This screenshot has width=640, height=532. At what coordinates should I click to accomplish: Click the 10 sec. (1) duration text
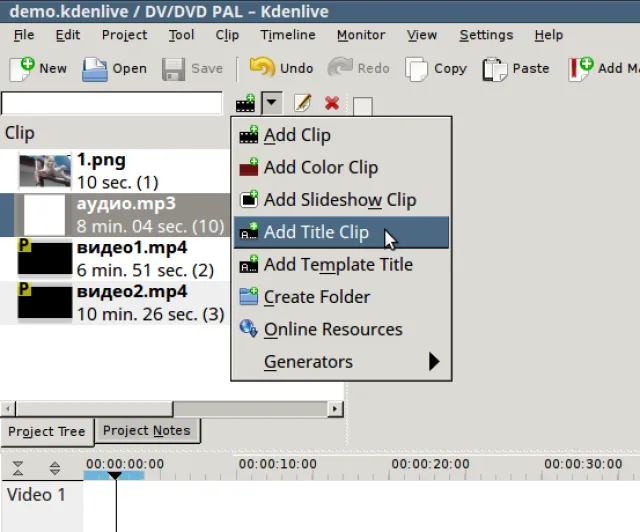click(118, 183)
